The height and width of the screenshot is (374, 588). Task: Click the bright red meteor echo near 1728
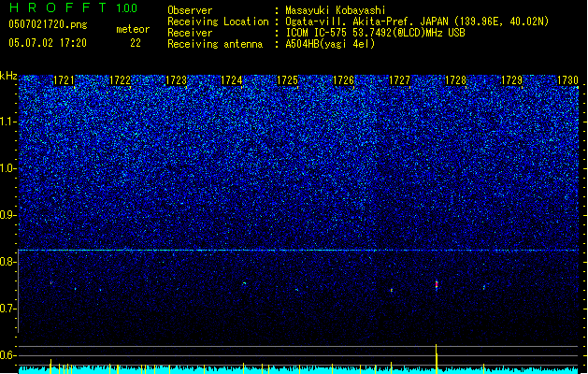(437, 284)
